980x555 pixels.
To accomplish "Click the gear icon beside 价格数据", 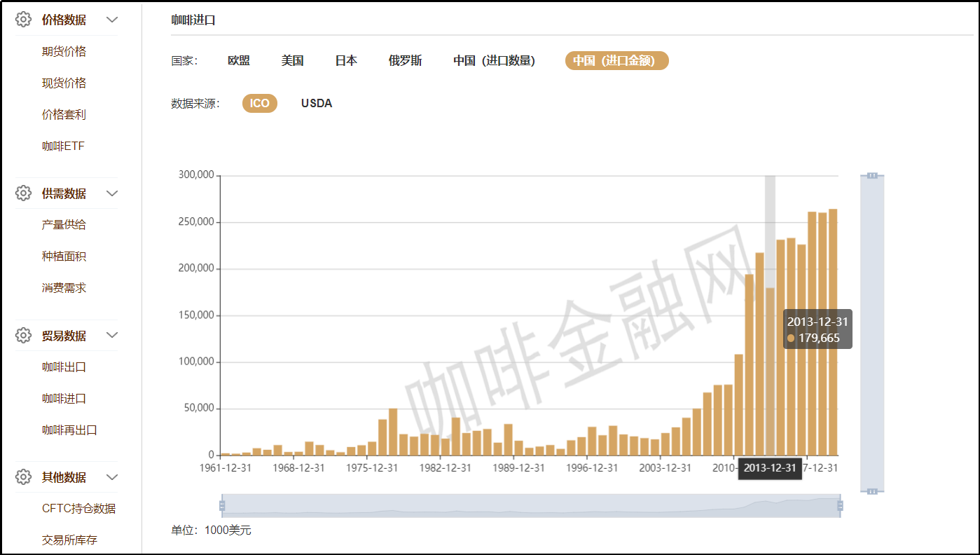I will point(24,20).
